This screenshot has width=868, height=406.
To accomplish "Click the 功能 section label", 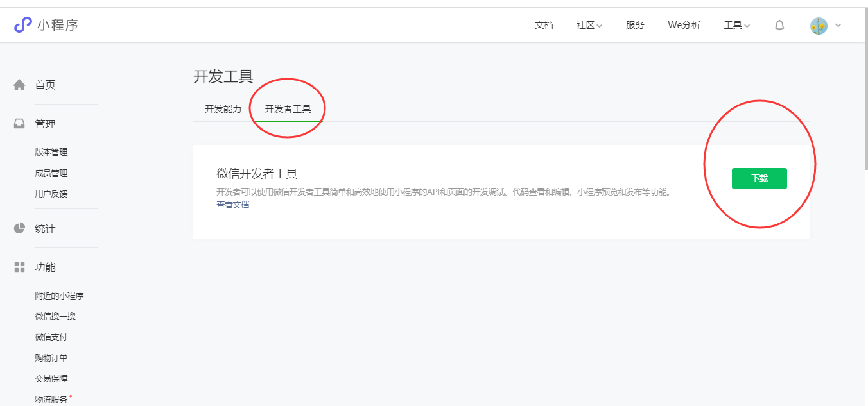I will tap(45, 267).
